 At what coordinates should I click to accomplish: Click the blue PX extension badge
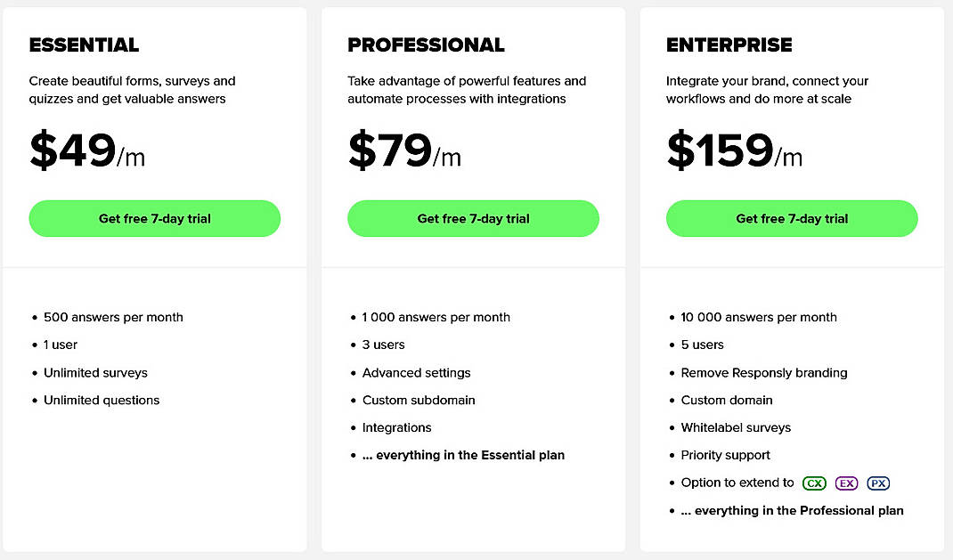point(878,483)
